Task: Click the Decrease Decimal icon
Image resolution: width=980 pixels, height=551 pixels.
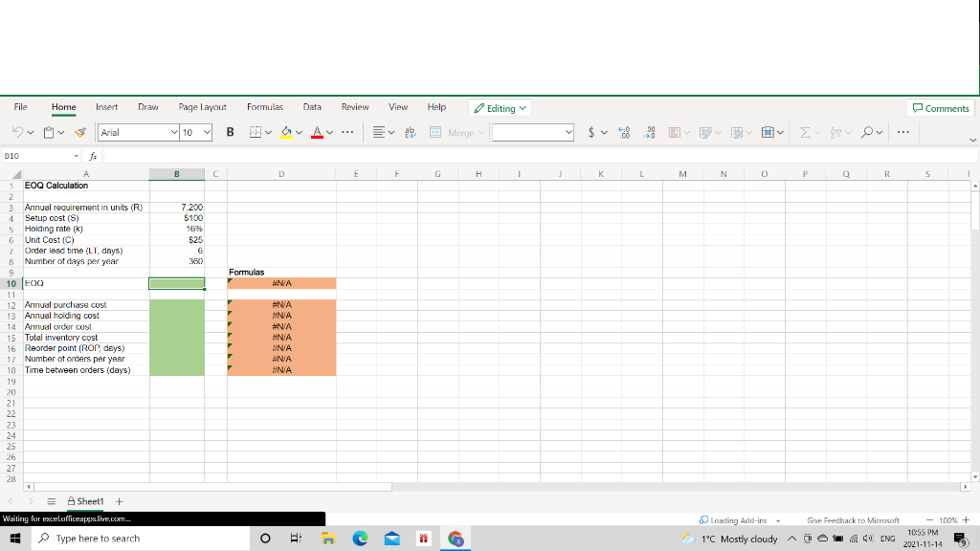Action: (x=648, y=133)
